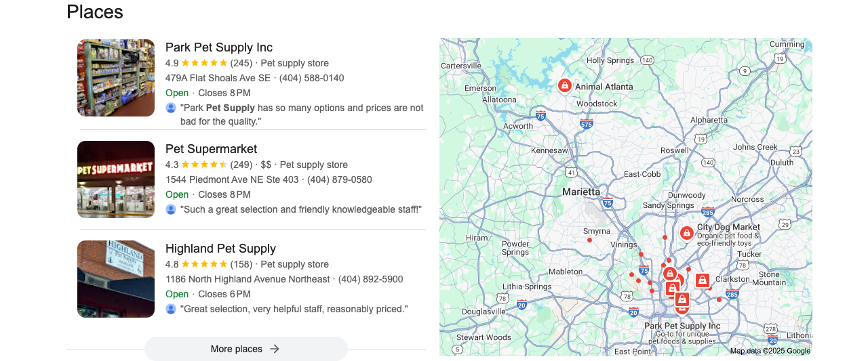This screenshot has width=868, height=361.
Task: Click the arrow icon beside More places
Action: (275, 349)
